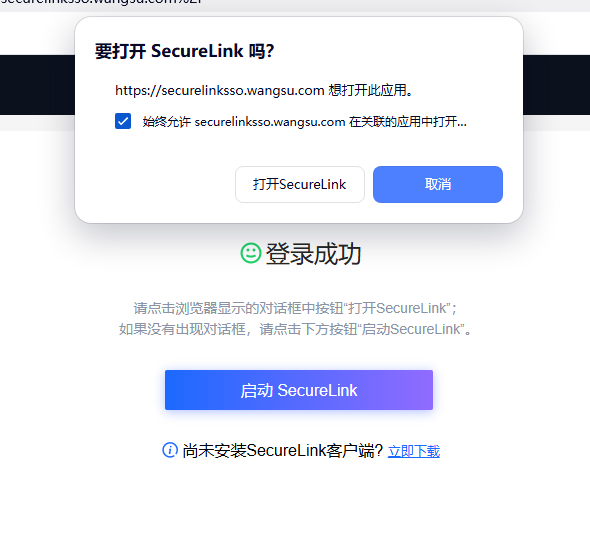Click the 尚未安装SecureLink客户端? text
The height and width of the screenshot is (560, 590).
tap(282, 450)
